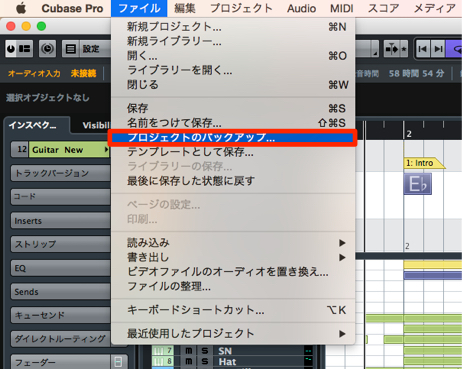Click the track number 12 badge
The image size is (462, 369).
click(x=21, y=149)
